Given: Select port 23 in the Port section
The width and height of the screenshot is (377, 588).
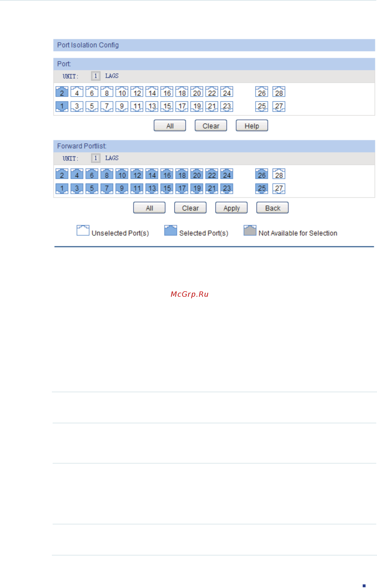Looking at the screenshot, I should click(x=227, y=106).
